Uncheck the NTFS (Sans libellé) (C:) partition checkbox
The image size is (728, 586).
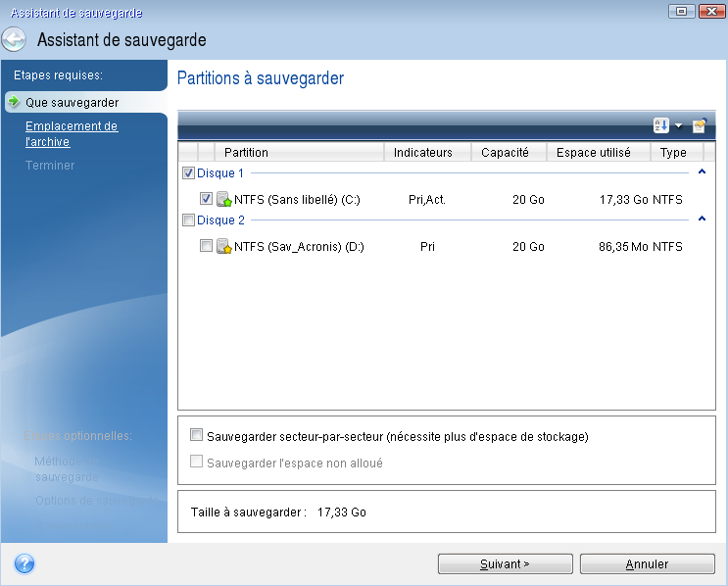[x=206, y=199]
